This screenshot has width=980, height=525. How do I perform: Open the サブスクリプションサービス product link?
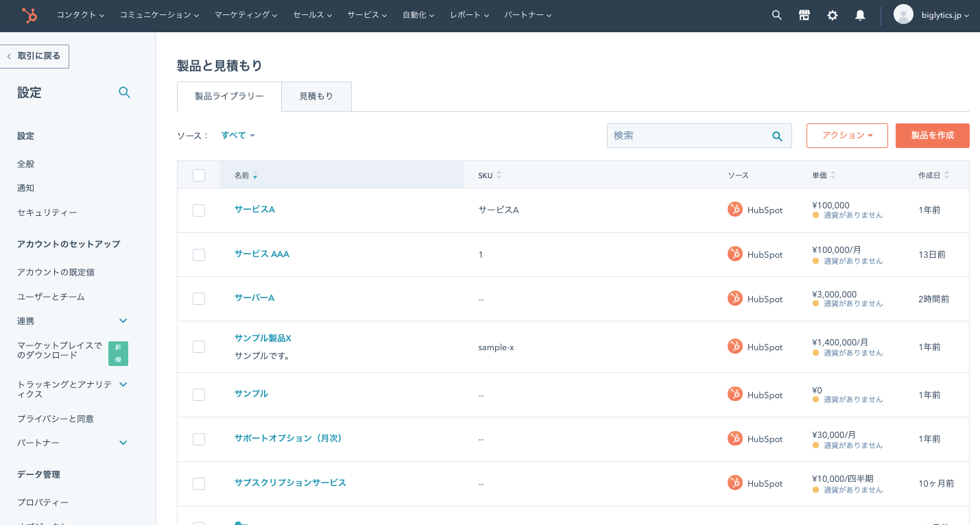point(290,483)
